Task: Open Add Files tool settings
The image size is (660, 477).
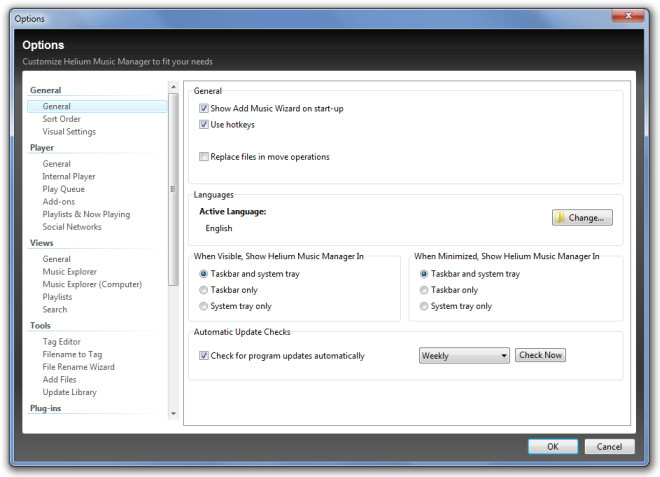Action: pos(59,379)
